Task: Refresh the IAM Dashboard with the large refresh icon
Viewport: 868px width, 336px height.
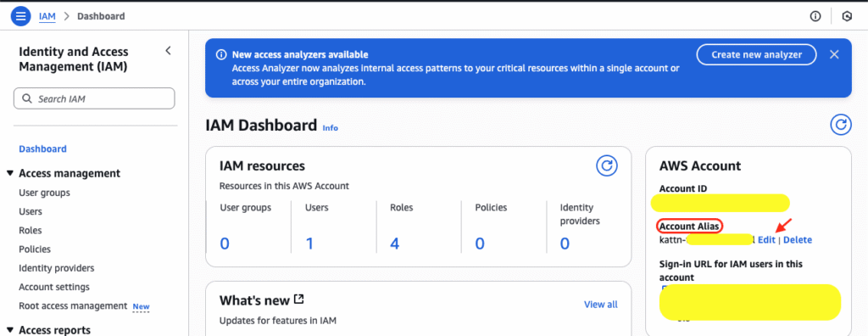Action: (x=840, y=126)
